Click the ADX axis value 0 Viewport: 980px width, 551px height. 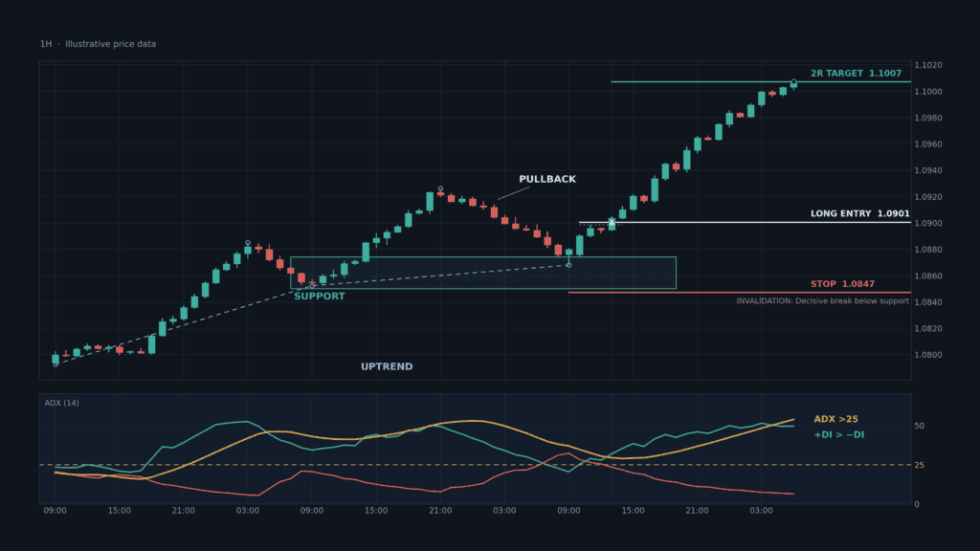coord(917,504)
